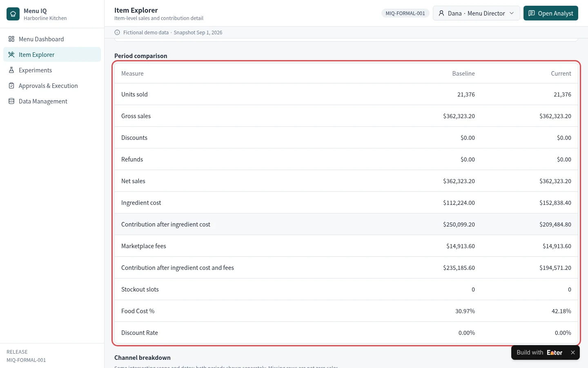Click the Marketplace fees row label
Image resolution: width=588 pixels, height=368 pixels.
point(144,246)
